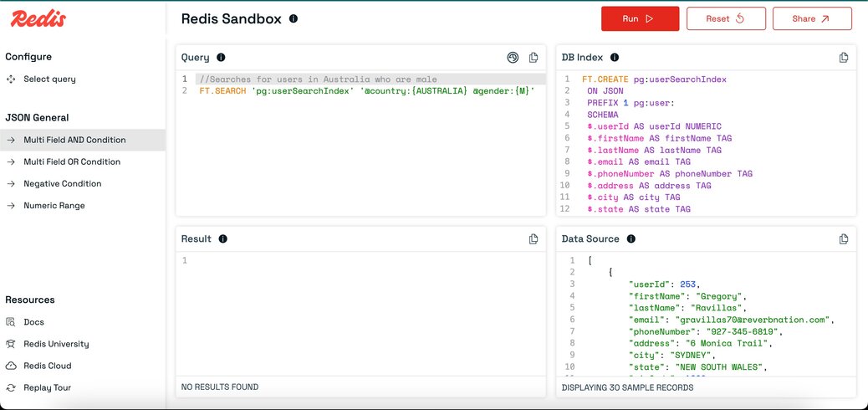Click the Data Source info icon

[631, 238]
